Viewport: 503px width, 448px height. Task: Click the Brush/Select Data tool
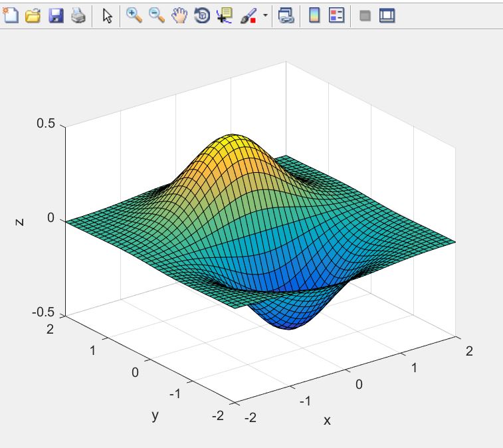[x=248, y=15]
